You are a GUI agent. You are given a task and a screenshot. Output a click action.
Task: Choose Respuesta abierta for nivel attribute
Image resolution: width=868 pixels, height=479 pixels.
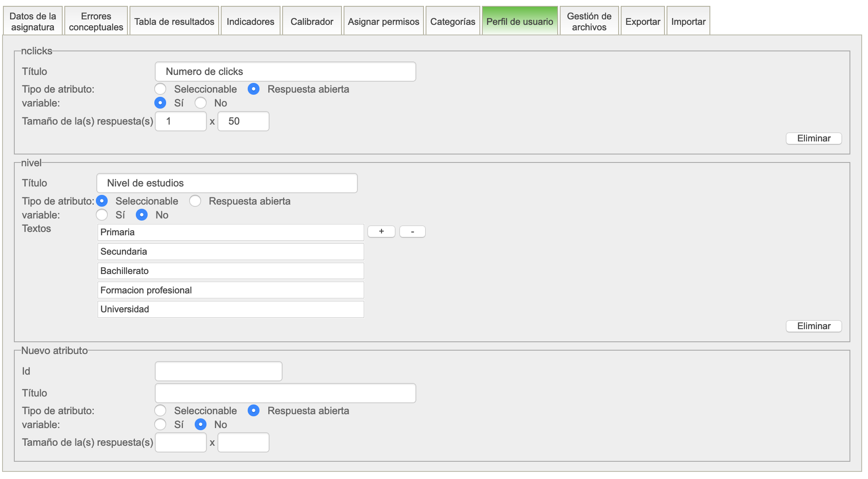tap(195, 201)
